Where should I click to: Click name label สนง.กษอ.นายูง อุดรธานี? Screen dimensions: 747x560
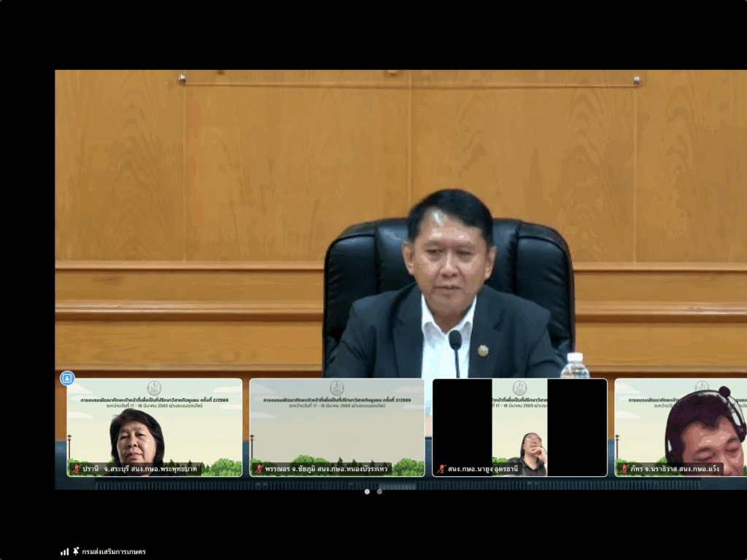pos(484,469)
